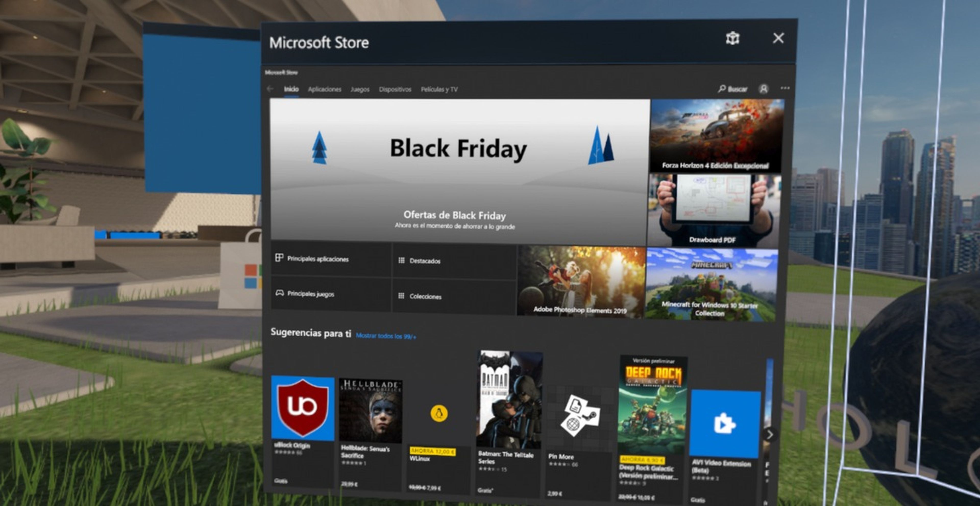Image resolution: width=980 pixels, height=506 pixels.
Task: Click the 'uBlock Origin' title text
Action: pyautogui.click(x=292, y=445)
